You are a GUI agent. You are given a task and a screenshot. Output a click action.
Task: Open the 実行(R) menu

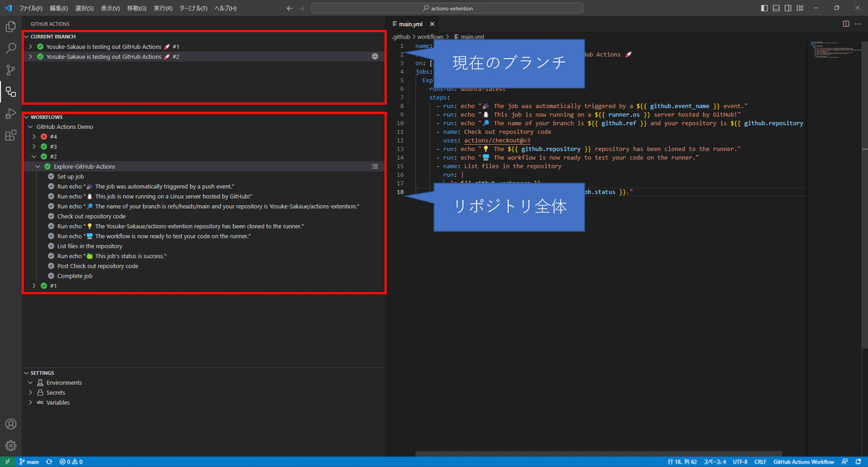(163, 8)
